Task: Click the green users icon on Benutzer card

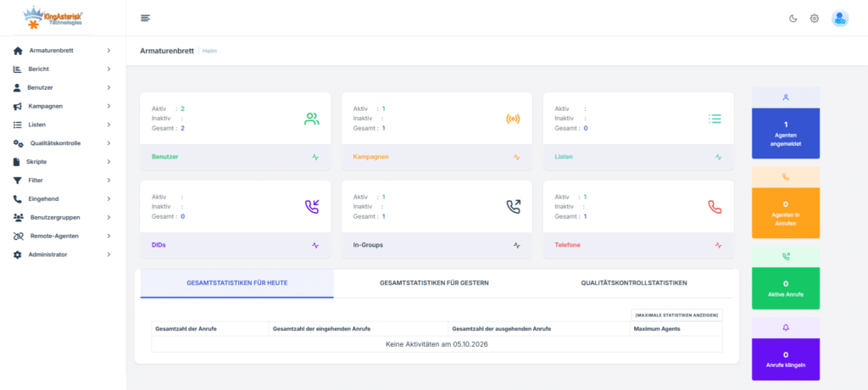Action: 312,119
